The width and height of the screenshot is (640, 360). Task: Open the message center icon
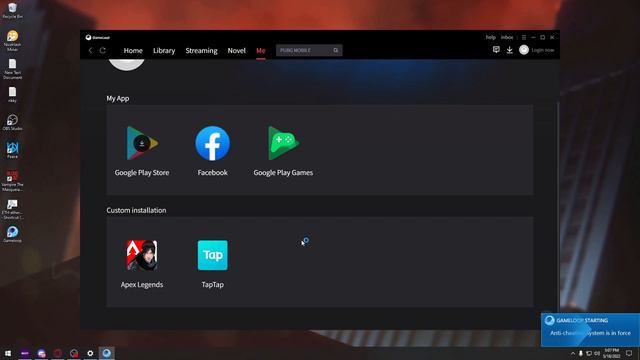496,50
